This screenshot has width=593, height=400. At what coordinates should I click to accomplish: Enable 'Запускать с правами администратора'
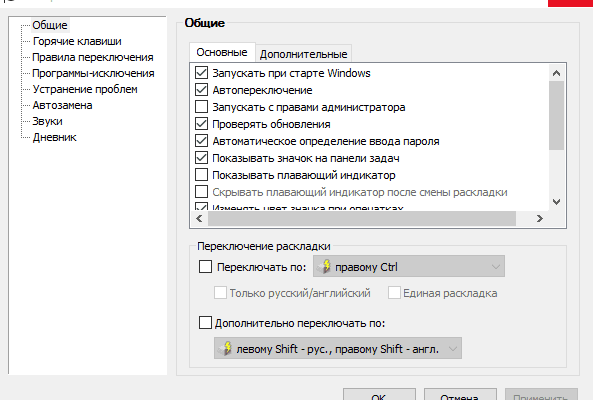tap(201, 107)
